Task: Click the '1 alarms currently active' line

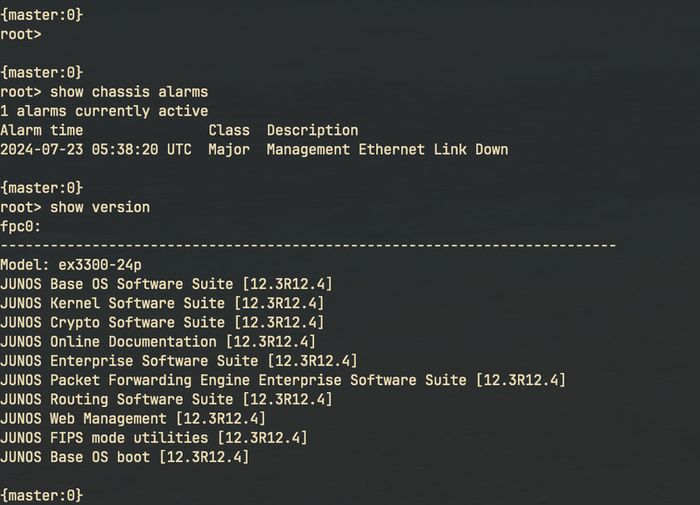Action: click(104, 111)
